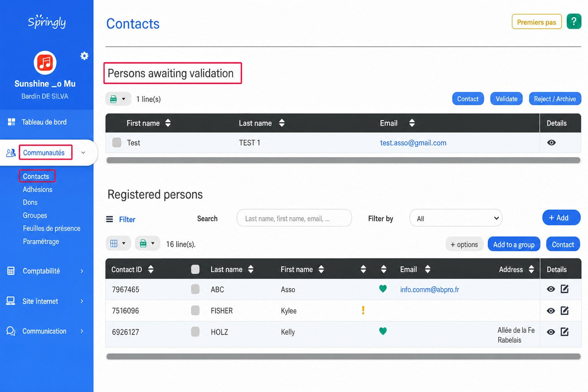588x392 pixels.
Task: Select the checkbox for contact HOLZ
Action: point(195,332)
